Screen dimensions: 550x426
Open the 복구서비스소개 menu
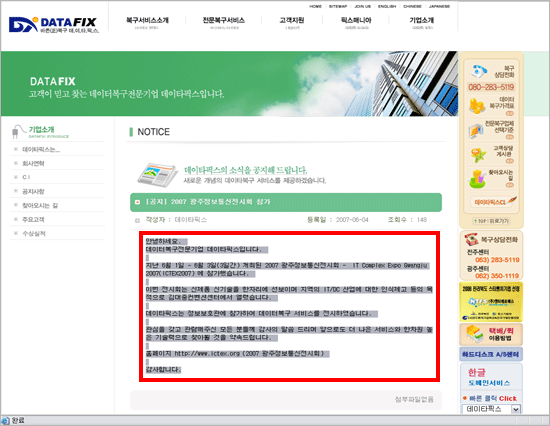[147, 20]
